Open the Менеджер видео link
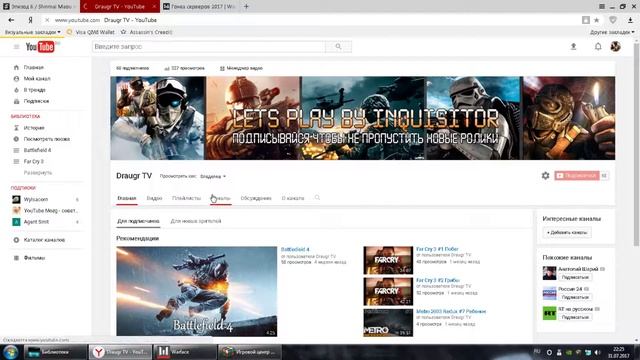This screenshot has height=360, width=640. 241,68
